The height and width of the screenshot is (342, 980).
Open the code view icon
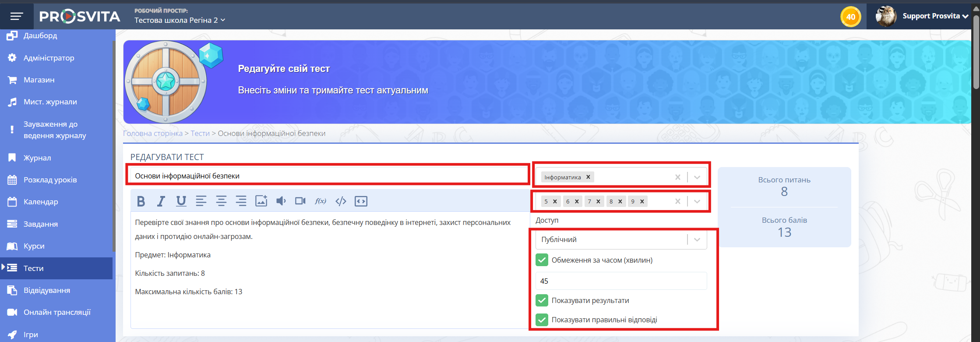341,201
